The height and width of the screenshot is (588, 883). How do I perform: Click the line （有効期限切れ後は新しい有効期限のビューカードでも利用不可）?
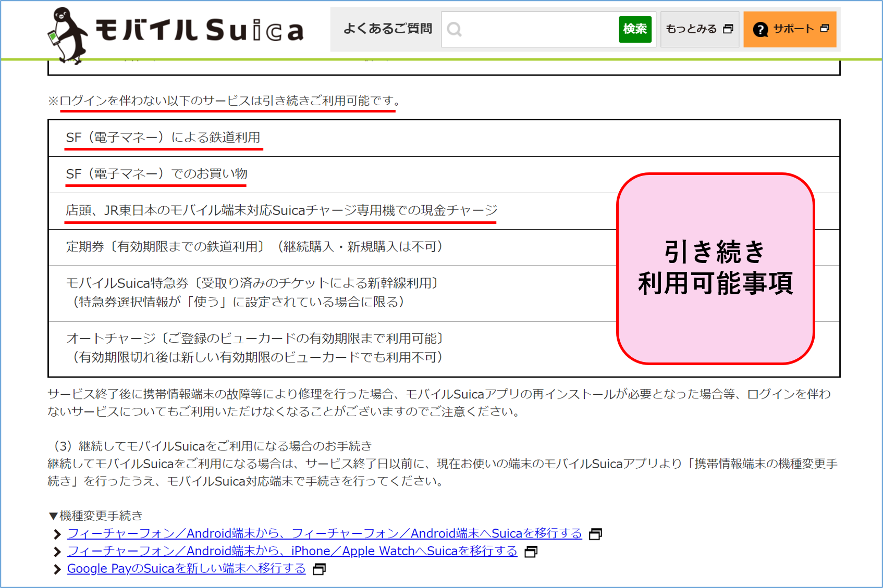tap(258, 357)
